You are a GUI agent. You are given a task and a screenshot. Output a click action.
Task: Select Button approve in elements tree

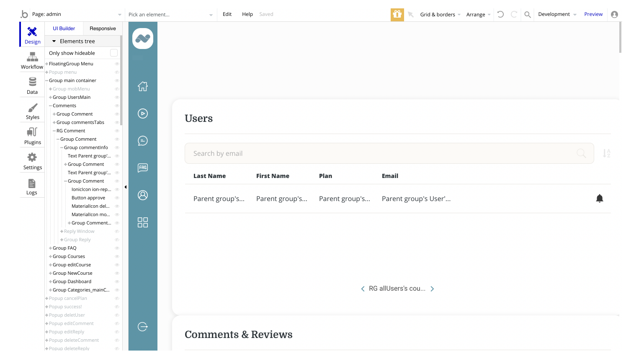coord(88,198)
